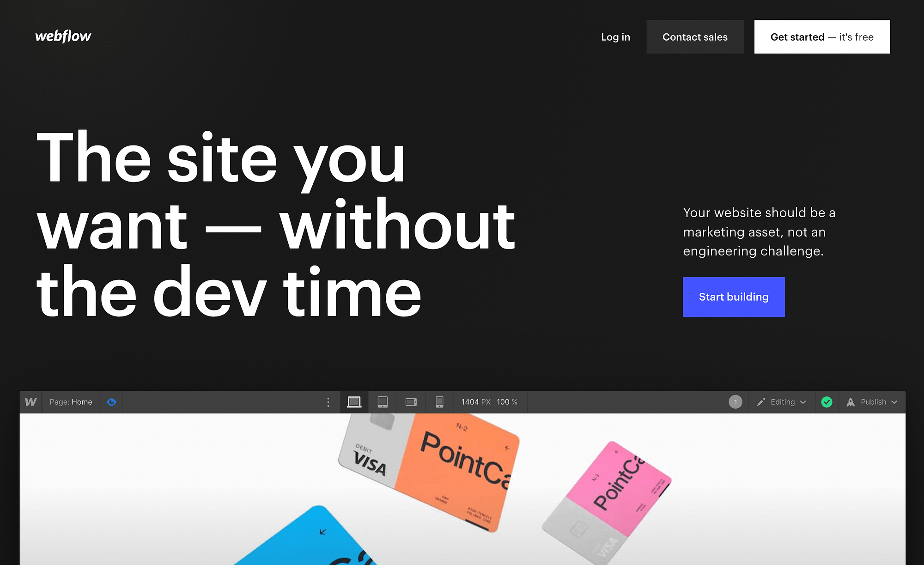This screenshot has width=924, height=565.
Task: Click the green publish status icon
Action: click(827, 401)
